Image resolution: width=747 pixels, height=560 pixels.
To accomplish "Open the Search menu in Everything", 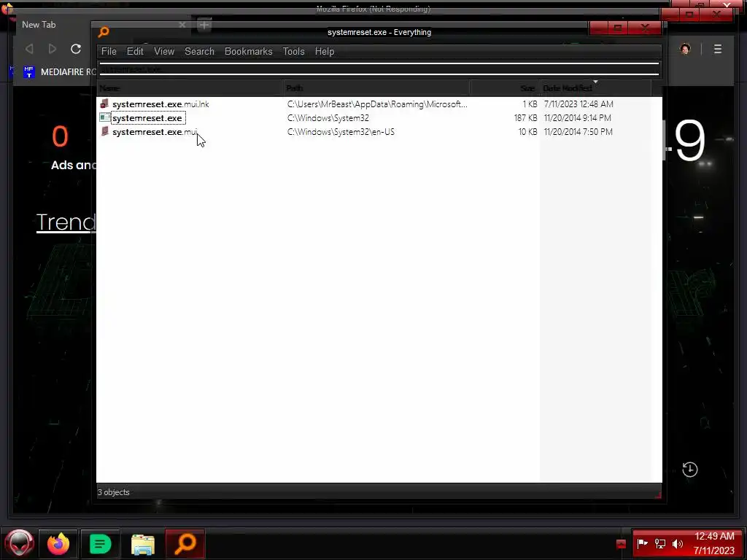I will (x=199, y=52).
